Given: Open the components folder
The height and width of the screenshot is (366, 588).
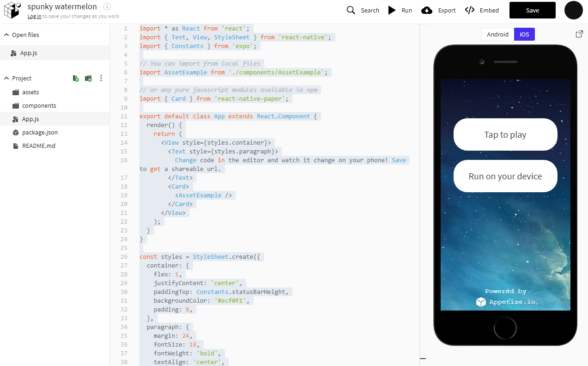Looking at the screenshot, I should coord(39,106).
